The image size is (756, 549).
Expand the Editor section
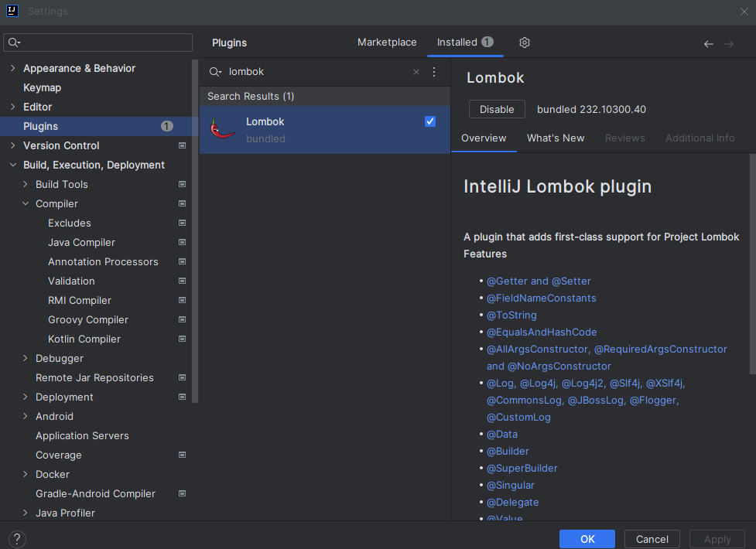(12, 107)
